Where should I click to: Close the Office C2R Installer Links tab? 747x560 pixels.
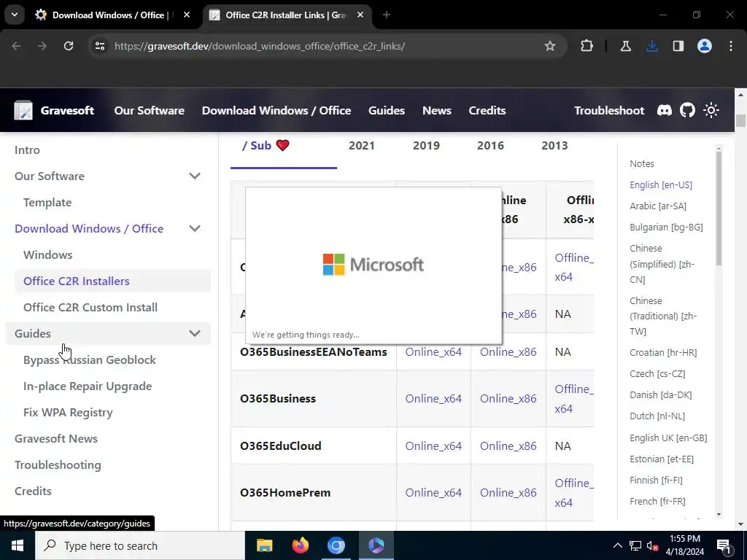[360, 15]
